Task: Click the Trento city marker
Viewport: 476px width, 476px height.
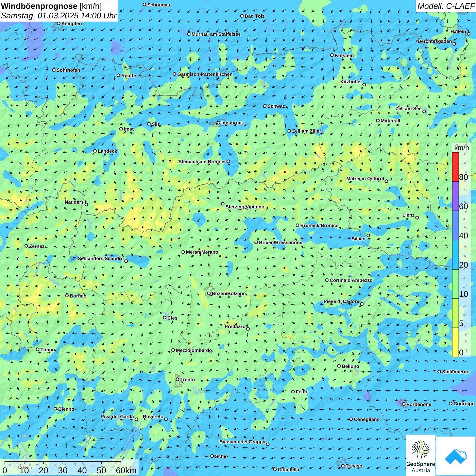Action: [177, 379]
